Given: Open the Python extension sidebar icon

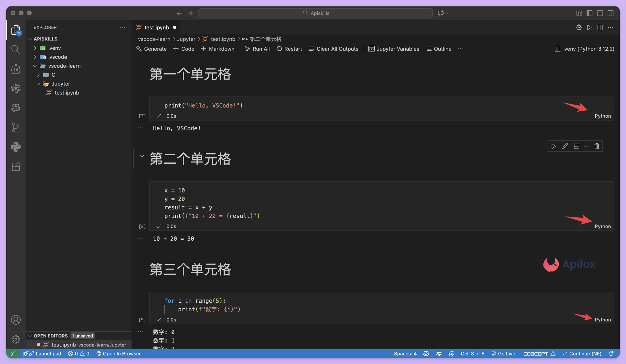Looking at the screenshot, I should point(16,147).
